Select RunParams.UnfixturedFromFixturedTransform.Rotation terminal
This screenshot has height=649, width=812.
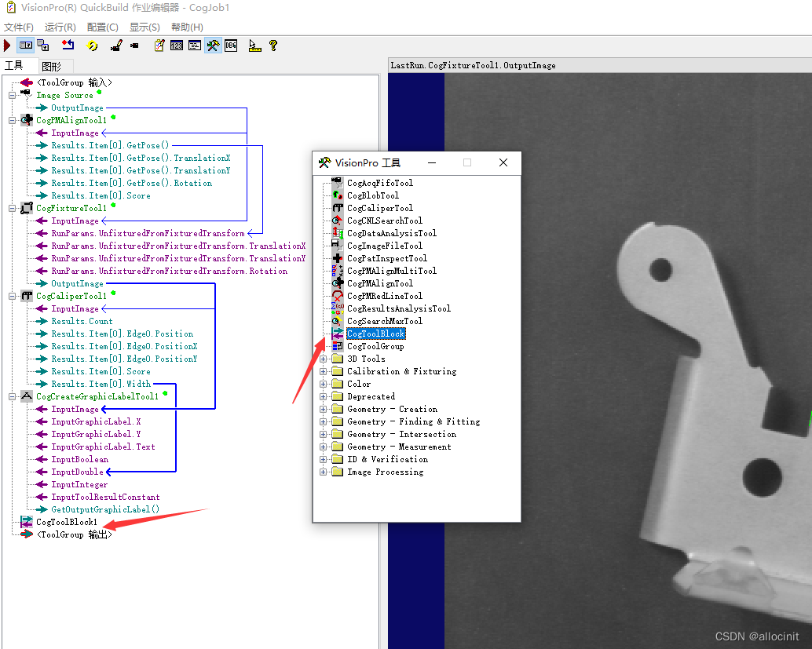(x=170, y=271)
